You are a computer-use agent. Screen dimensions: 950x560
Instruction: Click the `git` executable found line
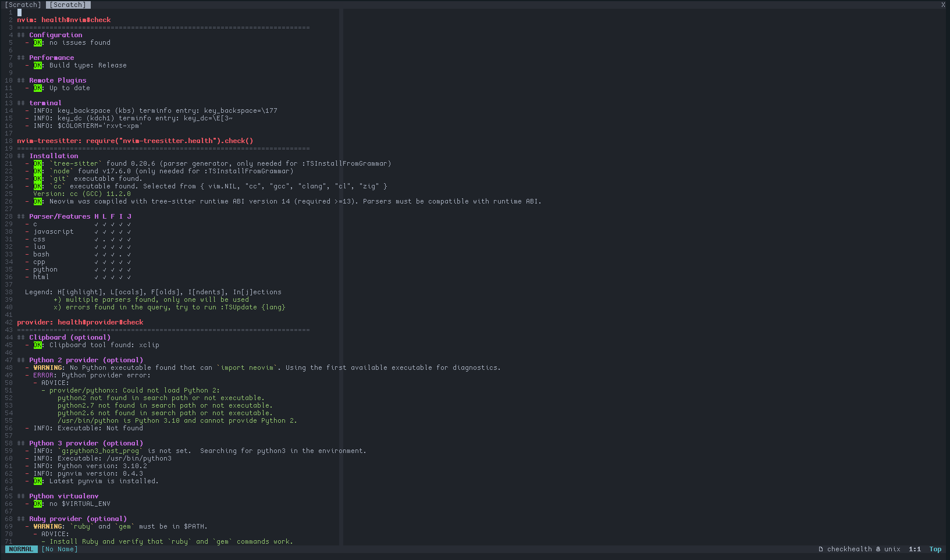(84, 179)
